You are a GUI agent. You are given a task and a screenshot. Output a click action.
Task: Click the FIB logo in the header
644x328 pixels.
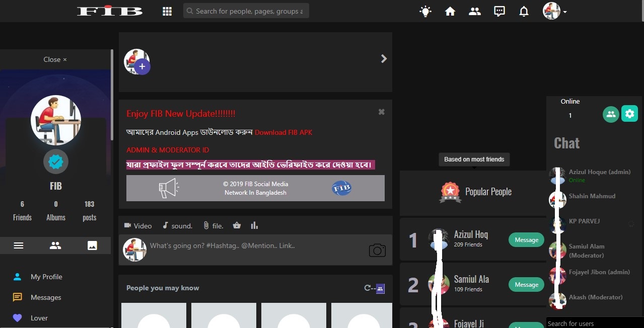coord(110,11)
